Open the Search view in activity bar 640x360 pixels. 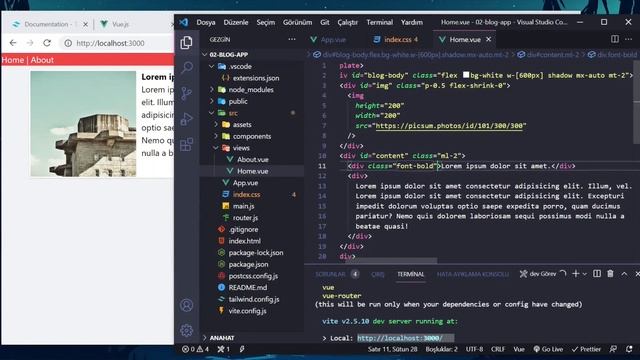pos(187,67)
